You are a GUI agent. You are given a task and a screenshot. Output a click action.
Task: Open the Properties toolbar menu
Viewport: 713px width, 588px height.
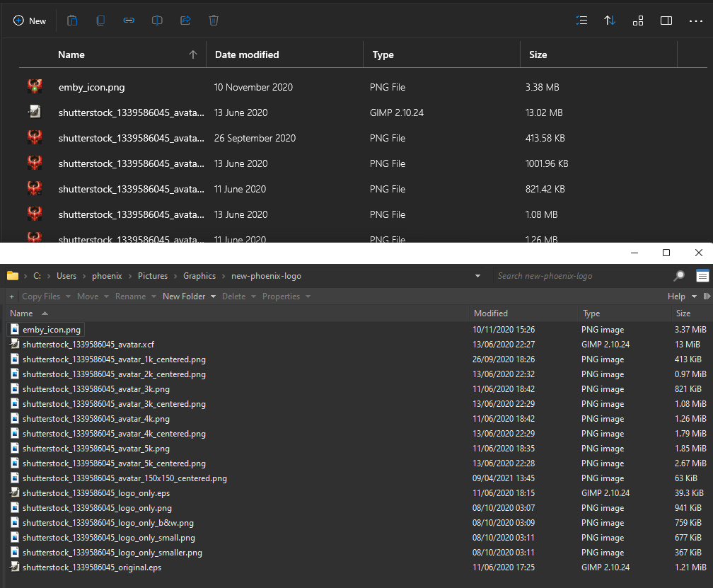pos(282,296)
